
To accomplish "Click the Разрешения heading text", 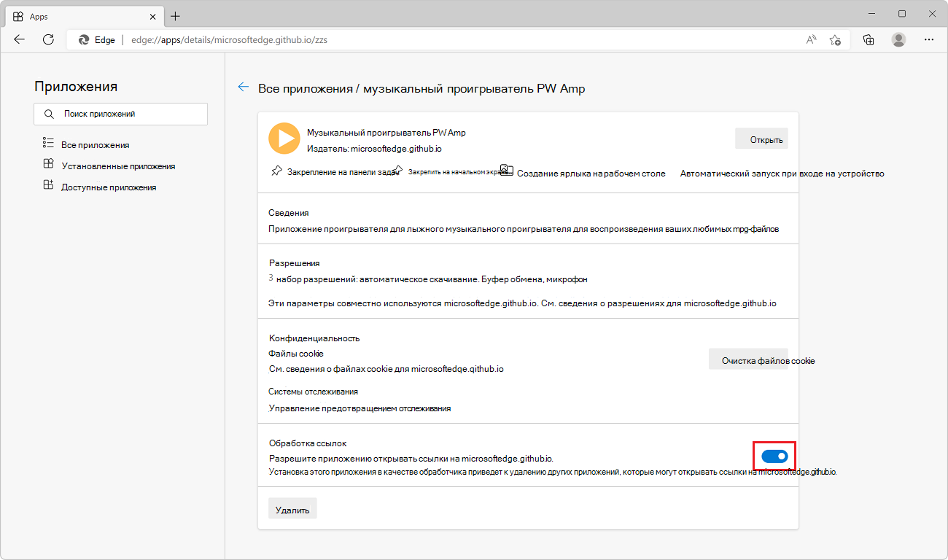I will (295, 263).
